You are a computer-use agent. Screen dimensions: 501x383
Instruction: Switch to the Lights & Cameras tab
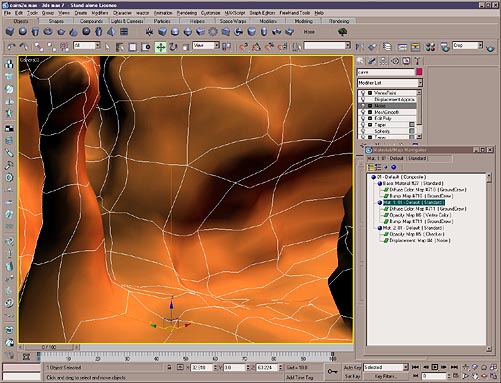[127, 21]
